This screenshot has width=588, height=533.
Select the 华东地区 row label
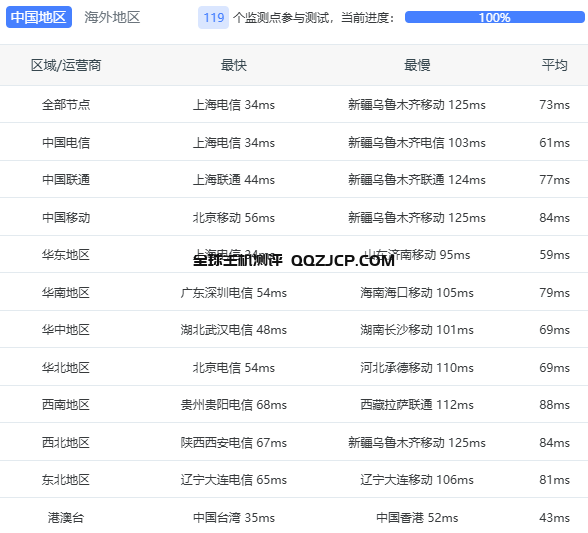pyautogui.click(x=66, y=255)
